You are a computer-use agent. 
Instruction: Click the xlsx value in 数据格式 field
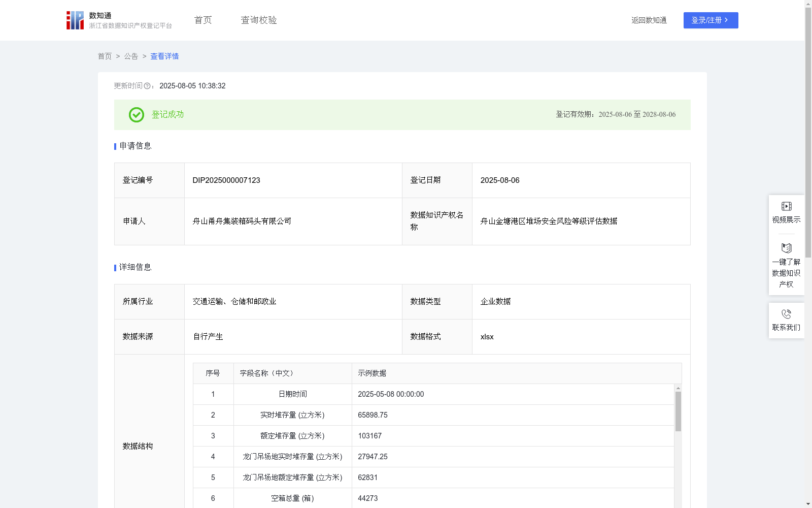pos(487,336)
